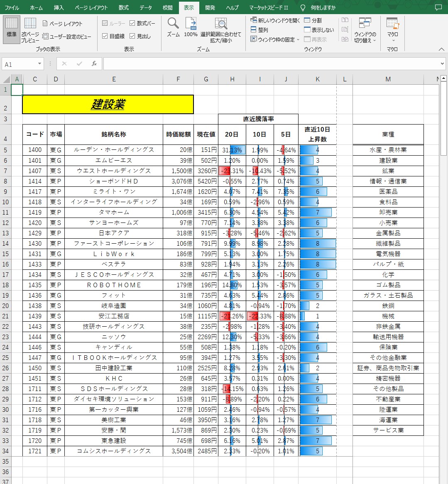Screen dimensions: 448x484
Task: Click the synchronous scrolling icon
Action: (345, 29)
